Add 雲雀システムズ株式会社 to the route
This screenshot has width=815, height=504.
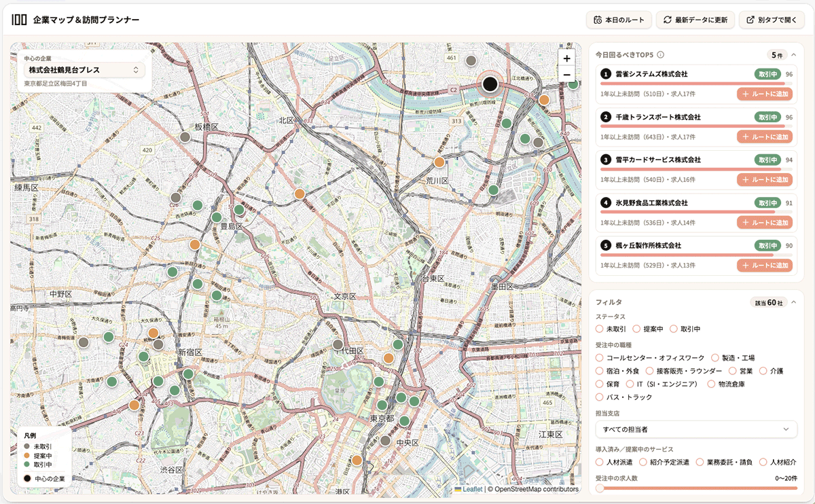click(765, 94)
